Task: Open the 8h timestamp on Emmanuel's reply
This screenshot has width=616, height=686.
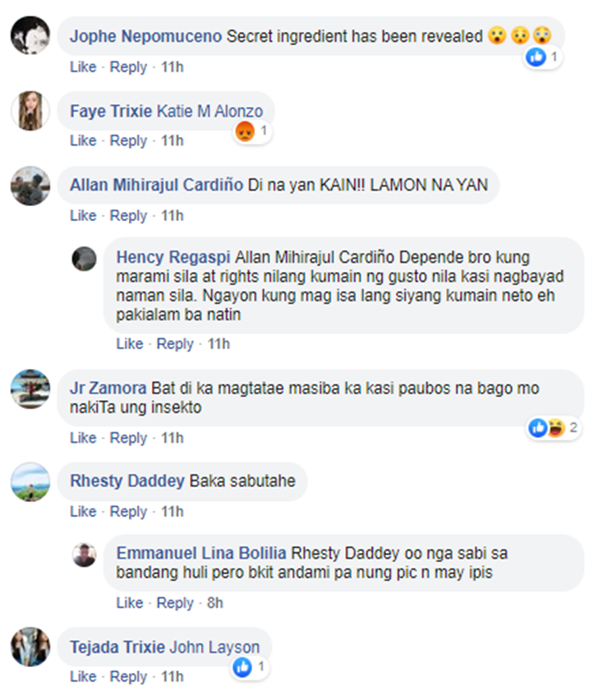Action: (x=215, y=603)
